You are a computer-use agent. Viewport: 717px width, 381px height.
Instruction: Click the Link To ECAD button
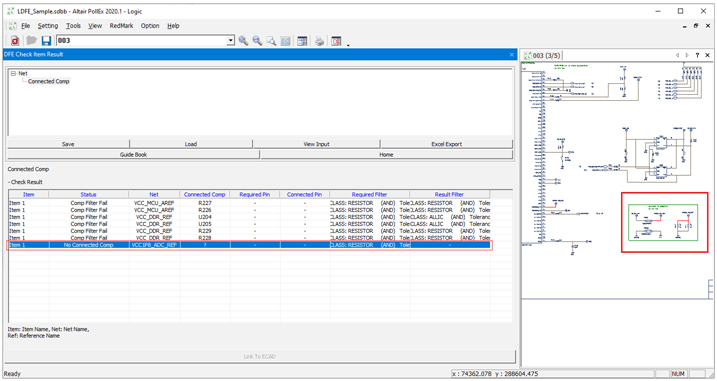(x=260, y=356)
